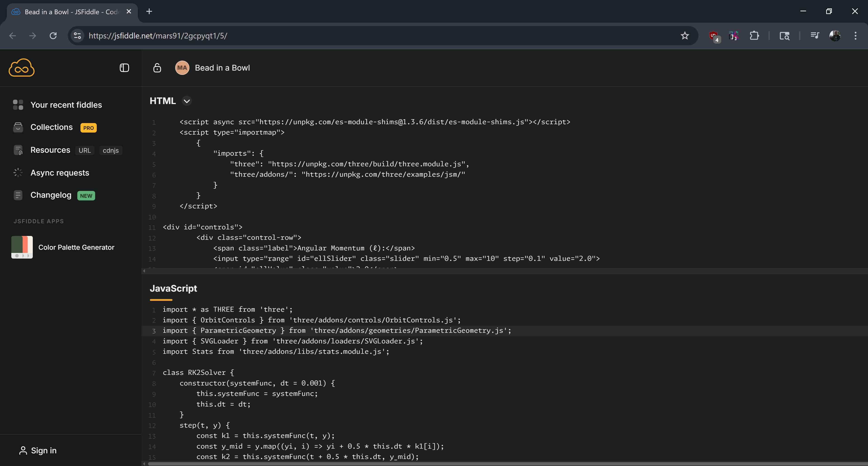Screen dimensions: 868x466
Task: Click the Resources file icon
Action: tap(18, 150)
